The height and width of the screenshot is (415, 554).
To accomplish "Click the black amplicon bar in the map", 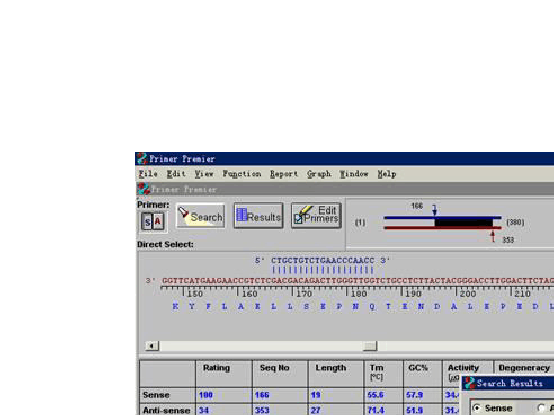I will pyautogui.click(x=464, y=223).
